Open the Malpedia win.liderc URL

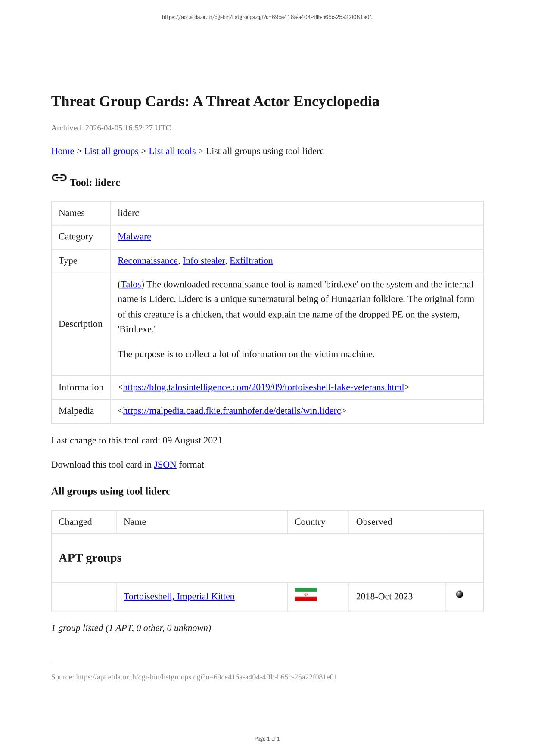[232, 411]
